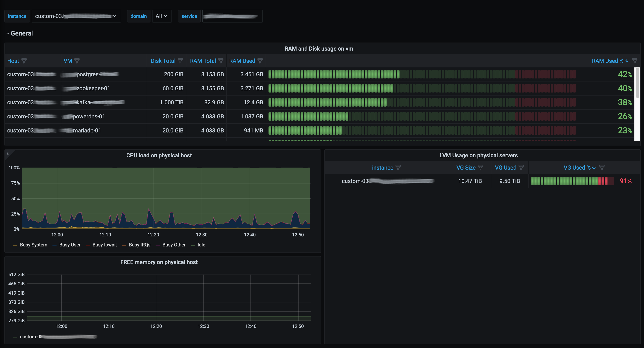Open the Disk Total filter icon
This screenshot has height=348, width=644.
[x=180, y=61]
